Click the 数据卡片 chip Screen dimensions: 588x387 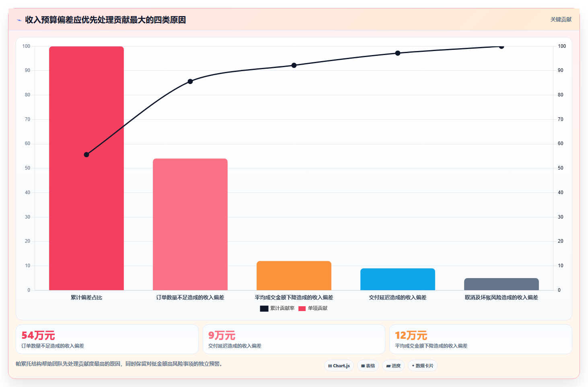(423, 366)
